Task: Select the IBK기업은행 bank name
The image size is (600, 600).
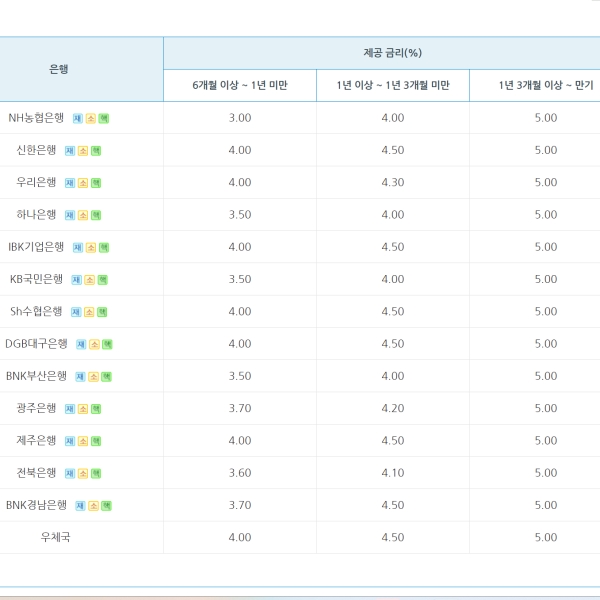Action: click(36, 246)
